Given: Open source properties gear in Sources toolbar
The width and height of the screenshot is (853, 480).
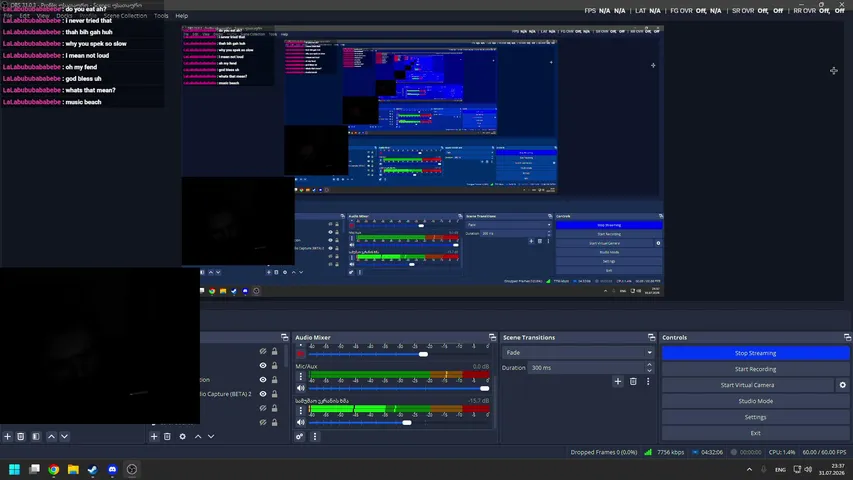Looking at the screenshot, I should pyautogui.click(x=183, y=436).
